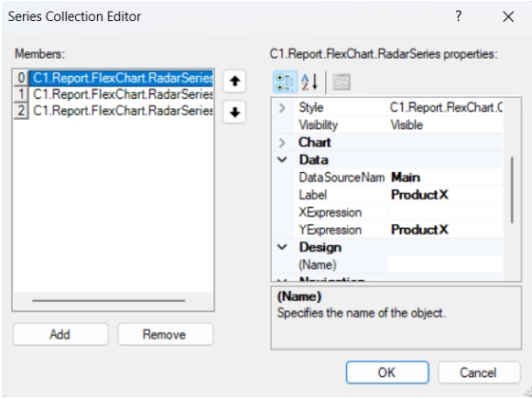Image resolution: width=532 pixels, height=399 pixels.
Task: Expand the Style property node
Action: [x=282, y=108]
